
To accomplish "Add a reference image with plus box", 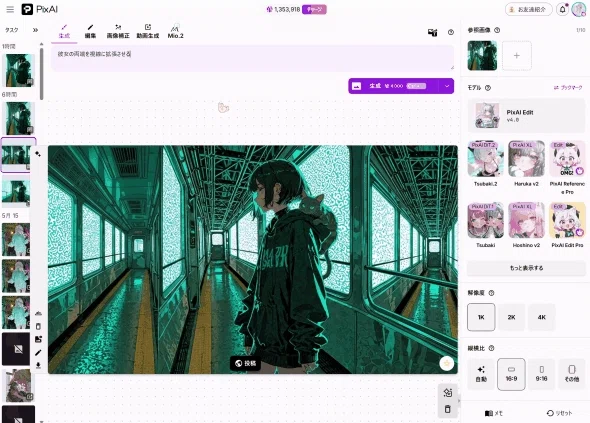I will pos(517,56).
